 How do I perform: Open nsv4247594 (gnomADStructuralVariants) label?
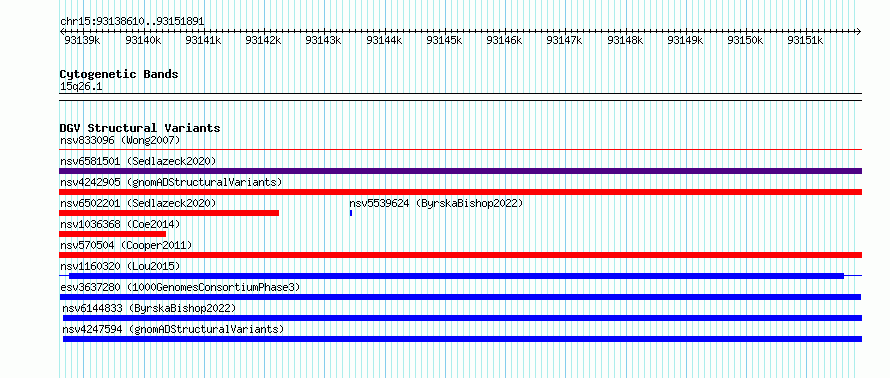coord(173,329)
